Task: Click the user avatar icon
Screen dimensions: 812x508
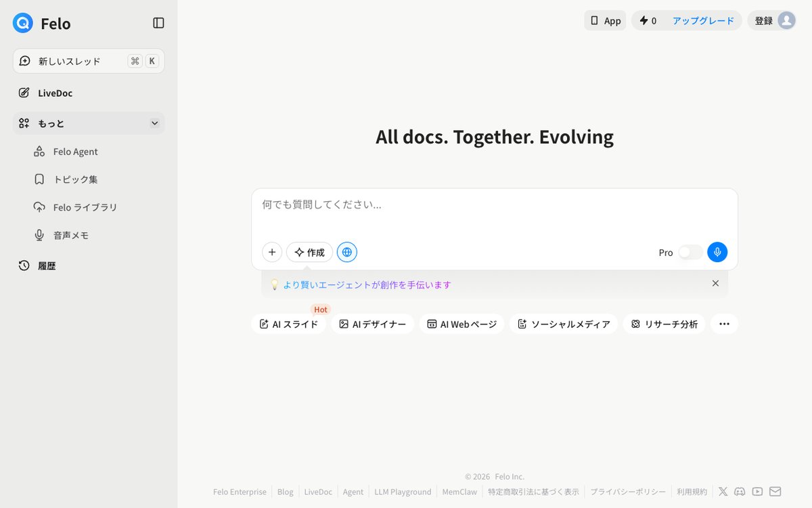Action: pyautogui.click(x=786, y=20)
